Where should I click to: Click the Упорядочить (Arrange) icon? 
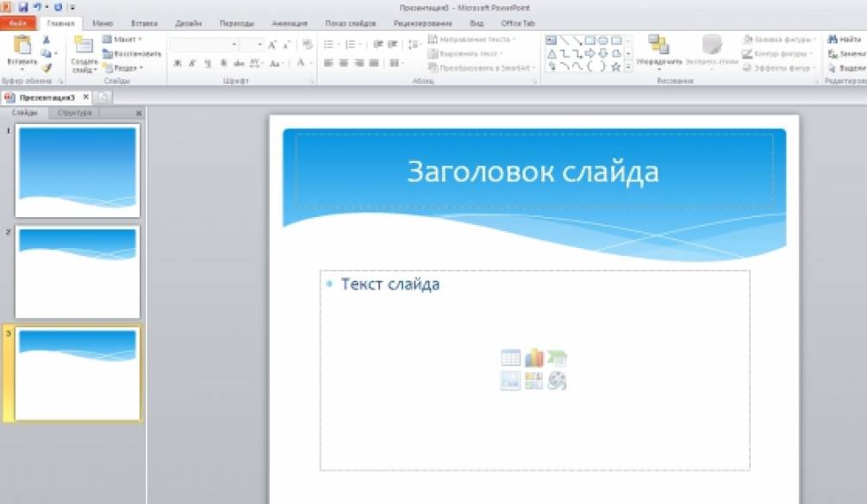(658, 46)
